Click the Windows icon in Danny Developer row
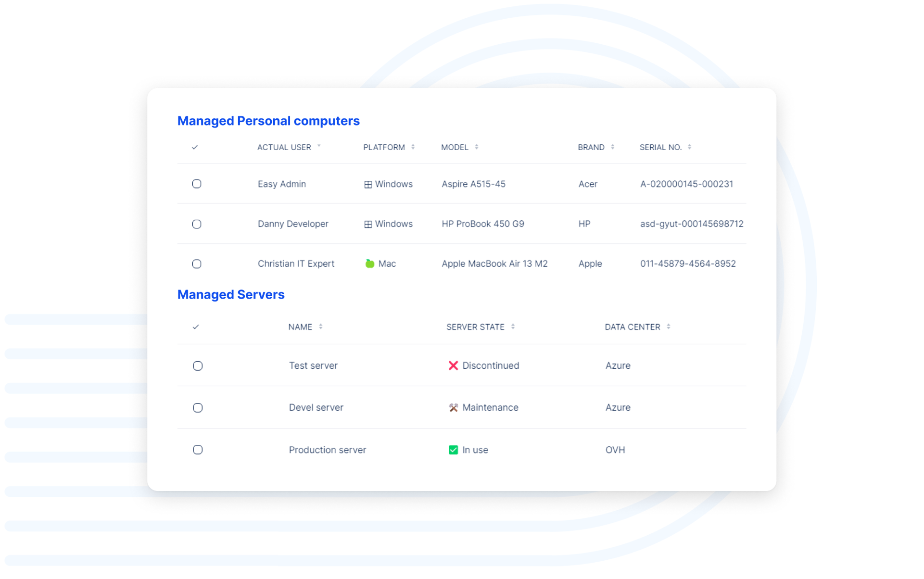Screen dimensions: 924x579 (x=368, y=225)
